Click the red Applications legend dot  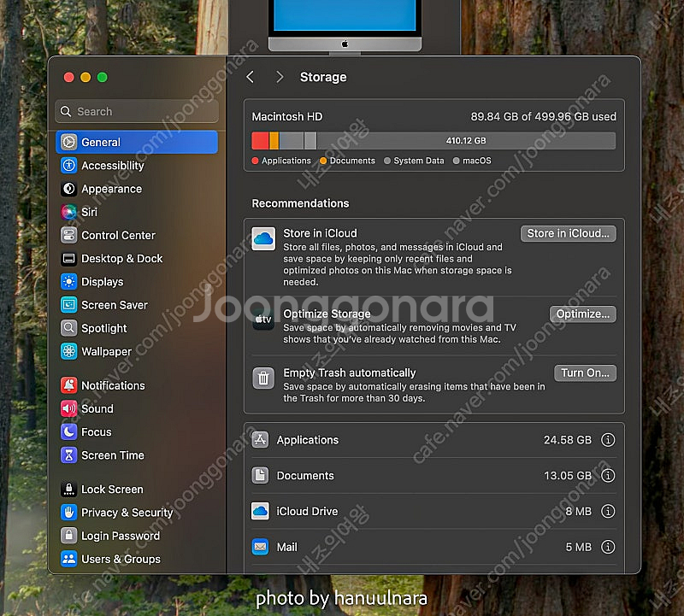click(255, 161)
